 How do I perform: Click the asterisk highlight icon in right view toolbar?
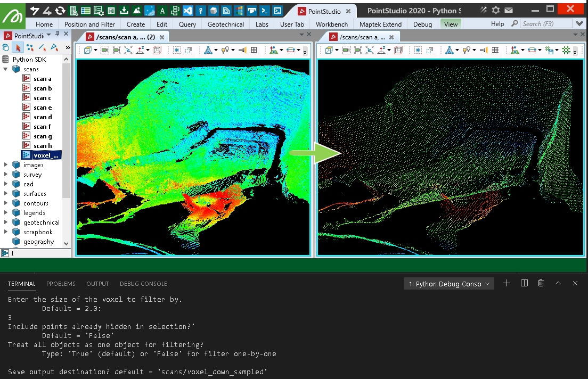pos(418,50)
